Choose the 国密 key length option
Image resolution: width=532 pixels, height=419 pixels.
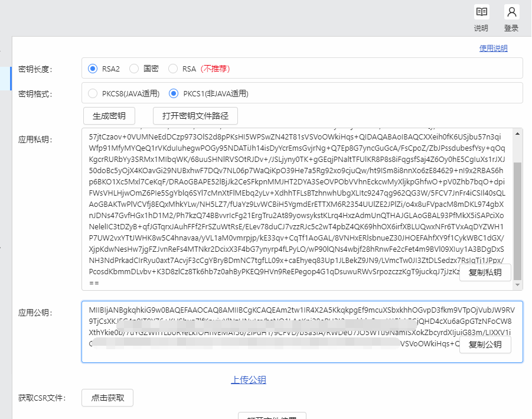[134, 69]
